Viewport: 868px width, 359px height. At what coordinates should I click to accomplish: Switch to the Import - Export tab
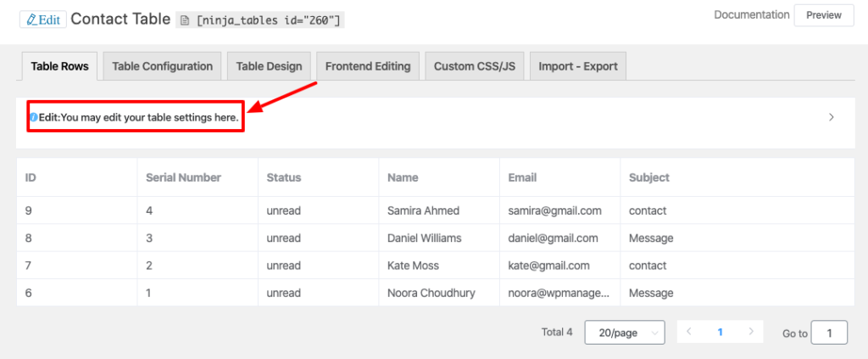click(x=576, y=66)
